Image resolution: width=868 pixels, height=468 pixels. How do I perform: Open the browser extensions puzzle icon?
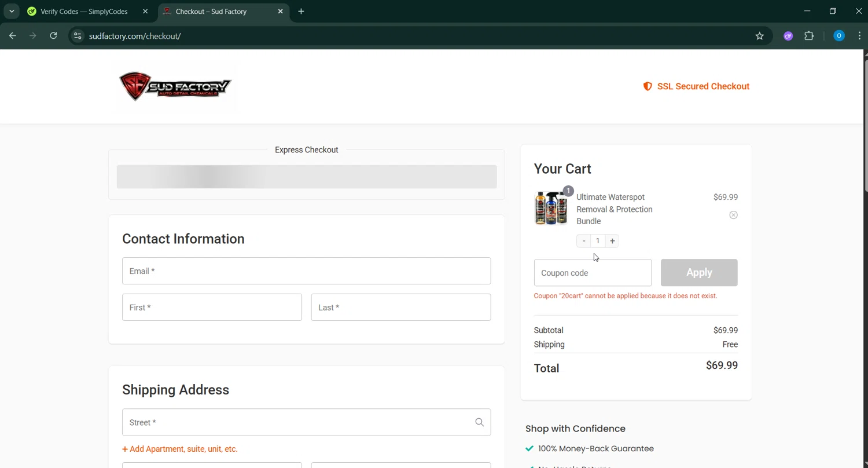pos(809,36)
